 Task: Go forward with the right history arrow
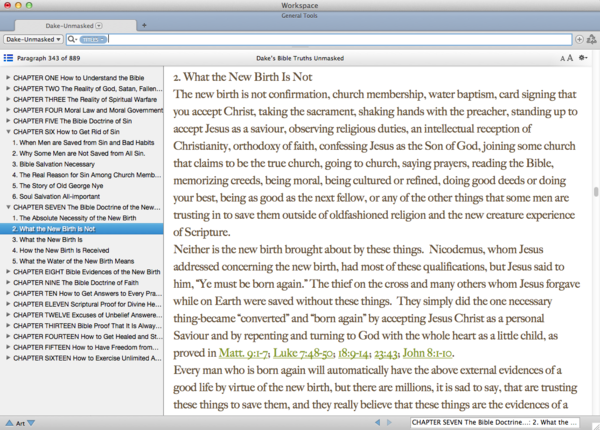[x=389, y=422]
